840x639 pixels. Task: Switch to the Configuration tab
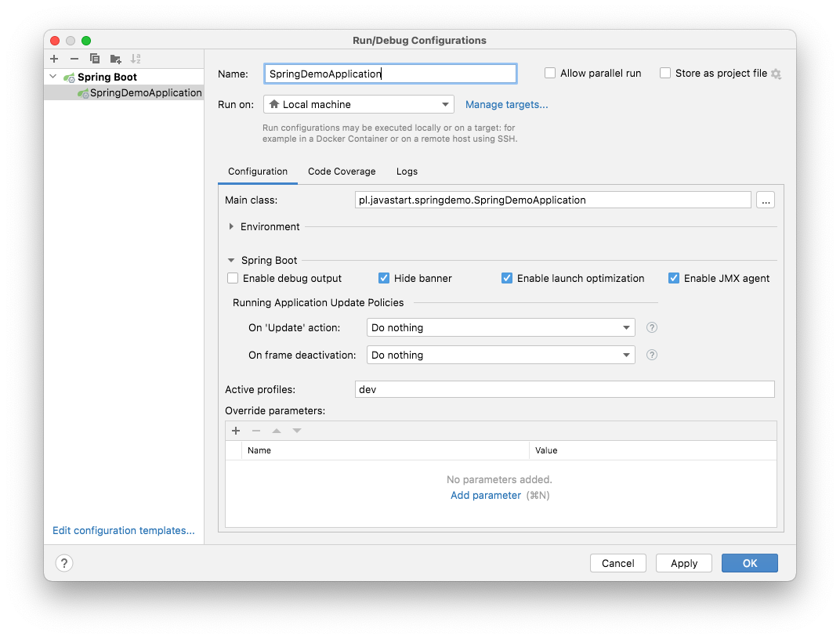click(258, 171)
